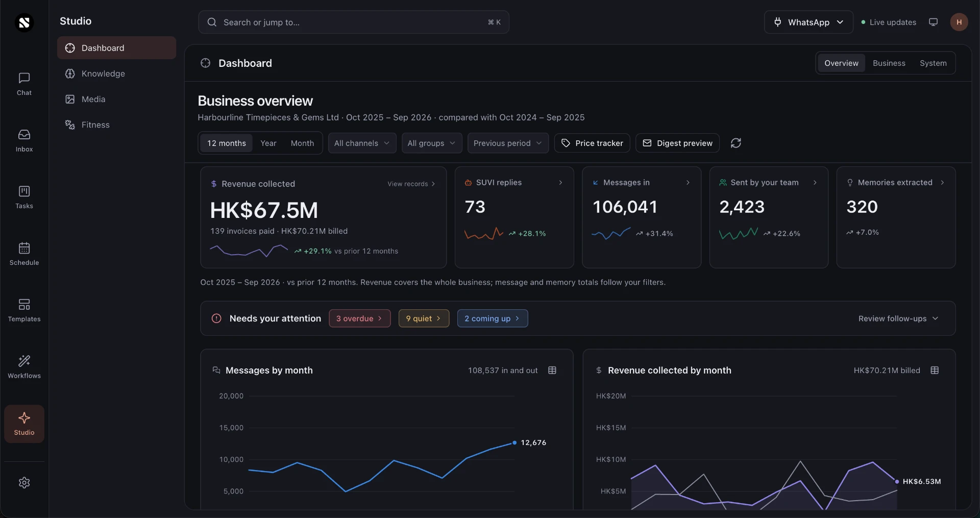Go to Tasks in left rail
This screenshot has height=518, width=980.
[24, 198]
